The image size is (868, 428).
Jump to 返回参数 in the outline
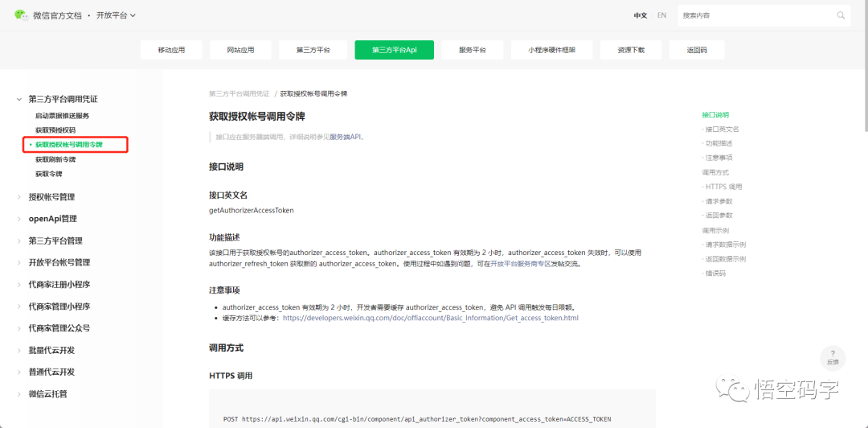pyautogui.click(x=719, y=215)
